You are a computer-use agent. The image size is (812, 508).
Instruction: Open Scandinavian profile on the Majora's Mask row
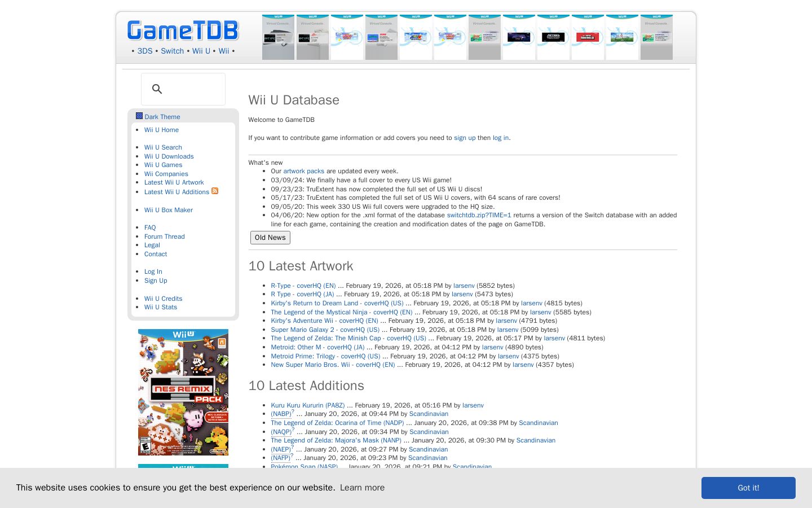(x=536, y=440)
